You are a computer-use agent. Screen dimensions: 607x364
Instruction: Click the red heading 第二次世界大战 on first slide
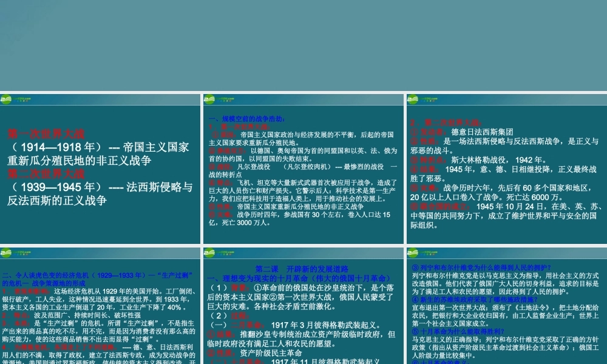[46, 174]
